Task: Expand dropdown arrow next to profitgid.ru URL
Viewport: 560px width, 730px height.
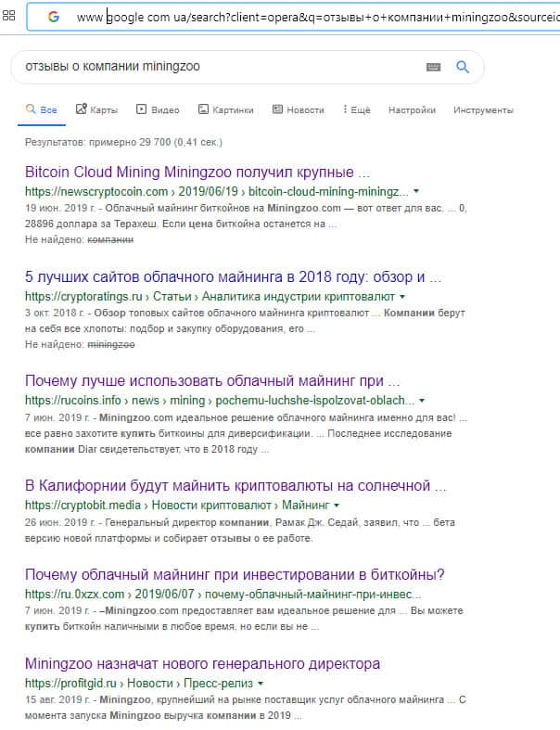Action: click(261, 684)
